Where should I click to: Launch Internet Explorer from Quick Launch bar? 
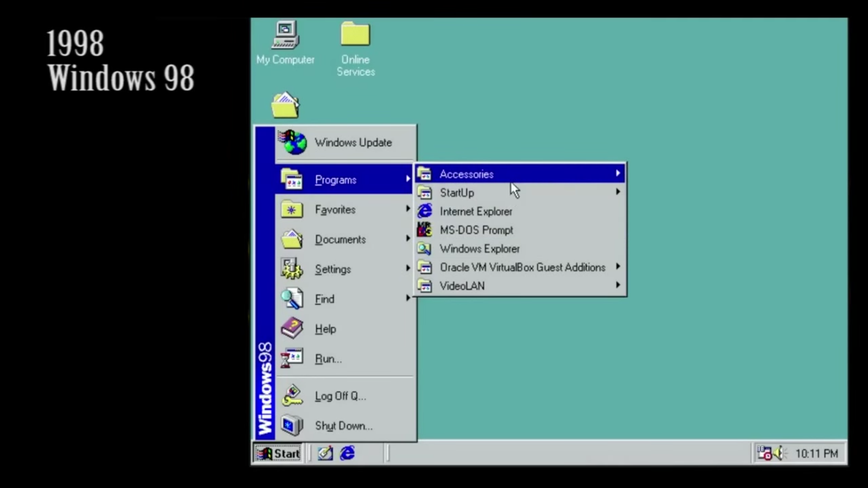(x=347, y=453)
